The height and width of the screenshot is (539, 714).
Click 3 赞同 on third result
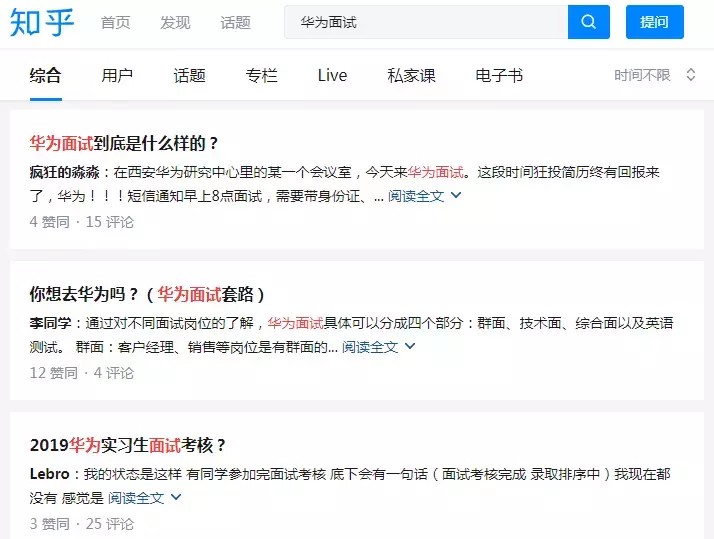click(x=50, y=524)
